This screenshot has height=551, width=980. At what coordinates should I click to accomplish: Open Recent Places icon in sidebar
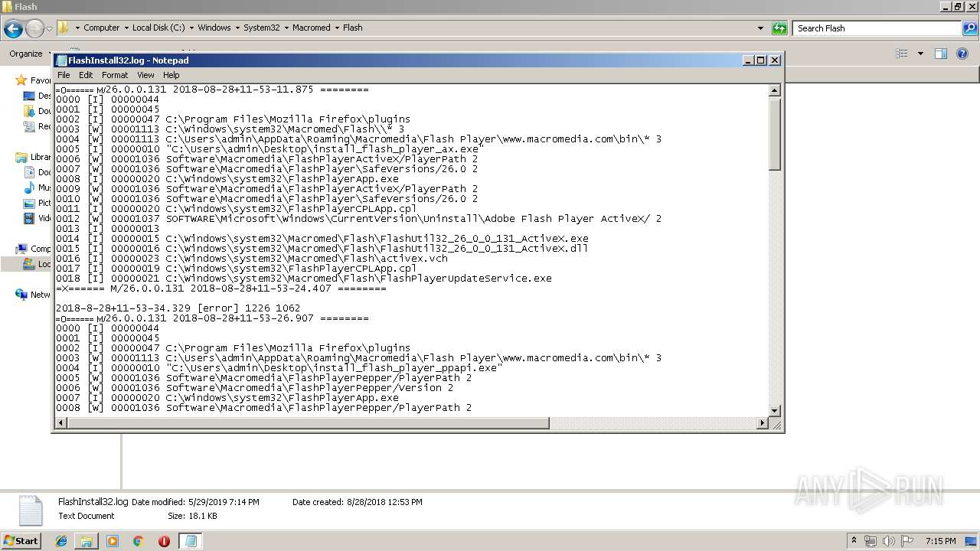(x=29, y=126)
